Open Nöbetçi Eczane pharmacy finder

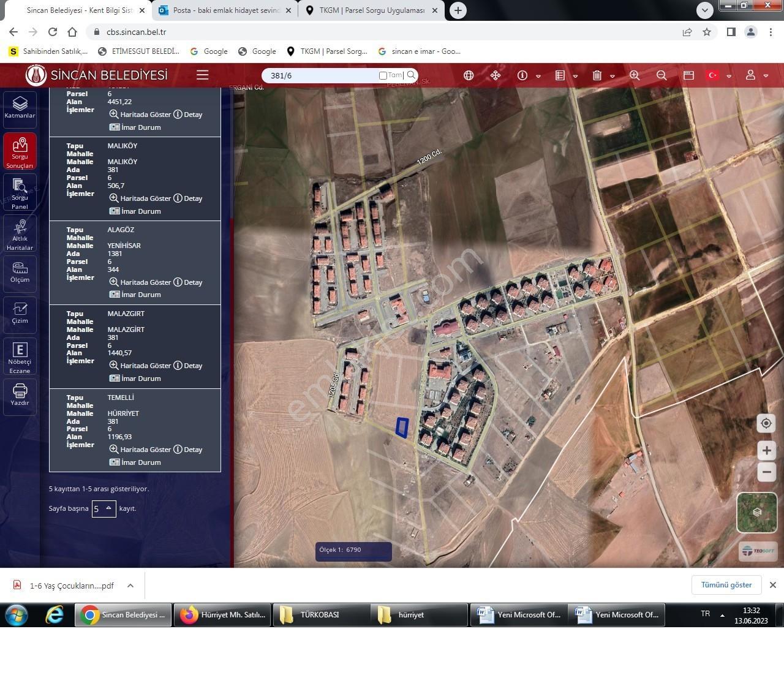(x=20, y=357)
